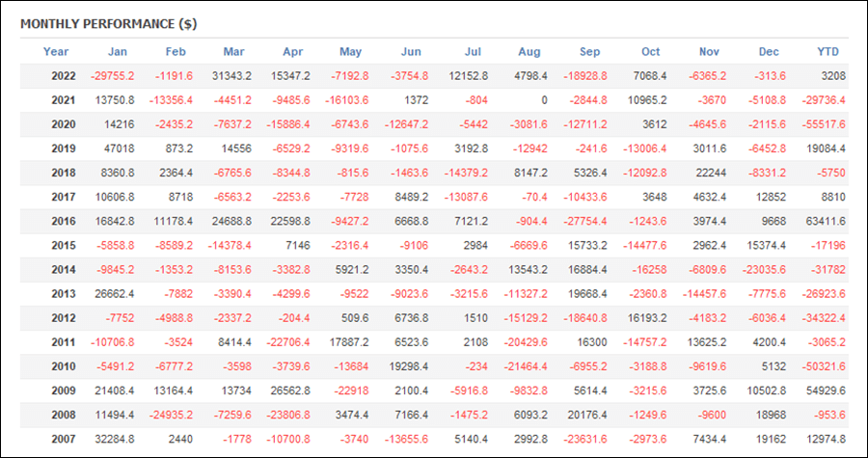The width and height of the screenshot is (868, 458).
Task: Select the Jan column header
Action: click(118, 52)
